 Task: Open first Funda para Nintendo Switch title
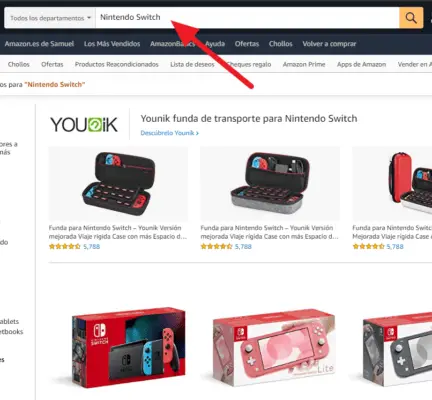pyautogui.click(x=118, y=232)
